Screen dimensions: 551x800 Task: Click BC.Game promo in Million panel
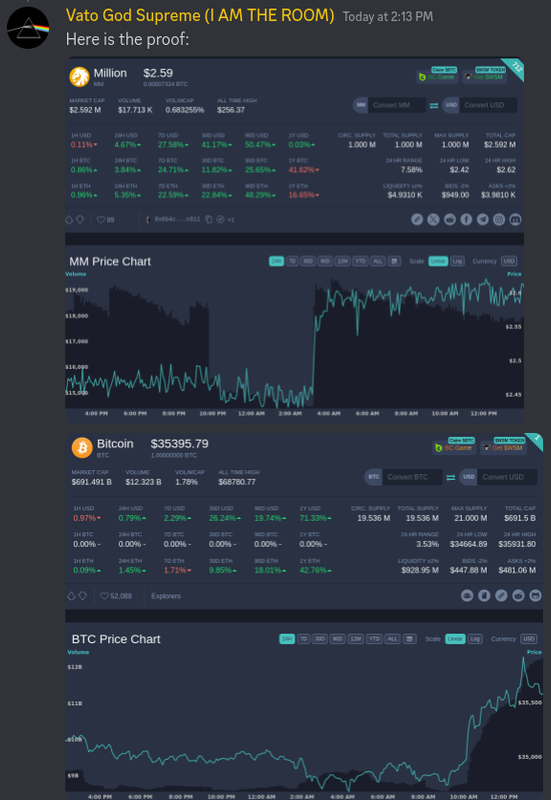click(x=437, y=77)
